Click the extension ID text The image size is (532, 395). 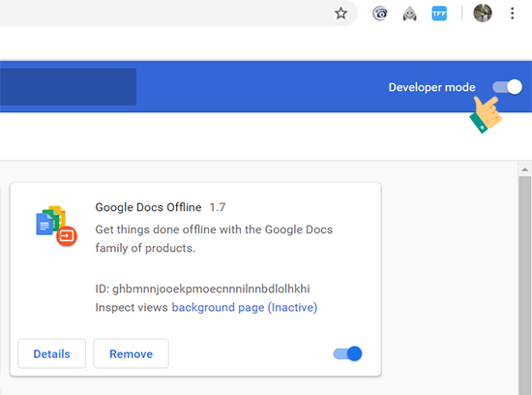202,289
